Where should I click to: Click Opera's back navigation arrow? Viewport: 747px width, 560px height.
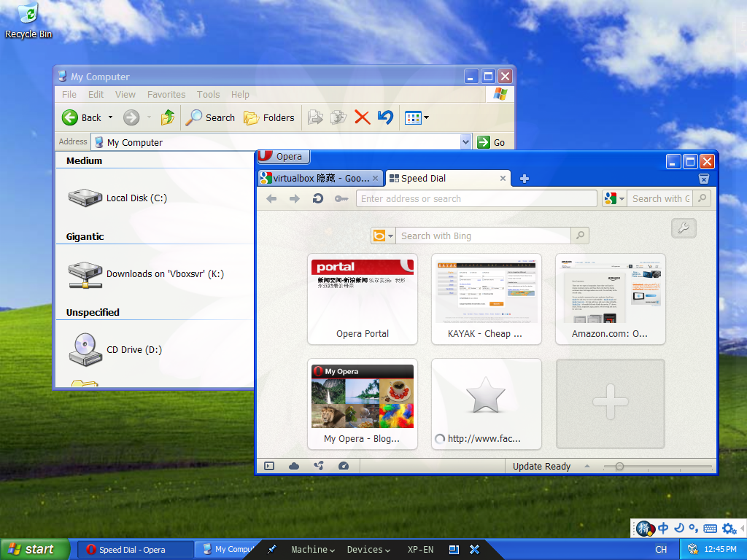[x=271, y=198]
